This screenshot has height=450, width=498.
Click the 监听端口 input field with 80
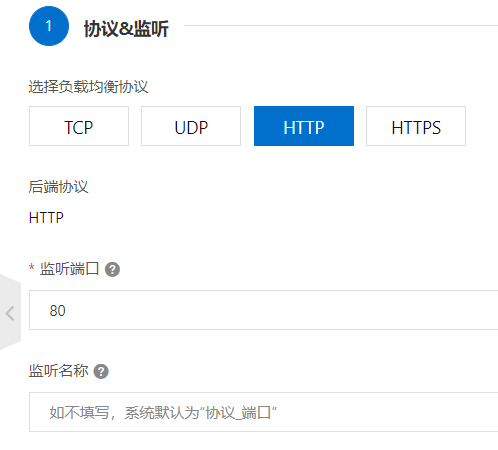(263, 310)
